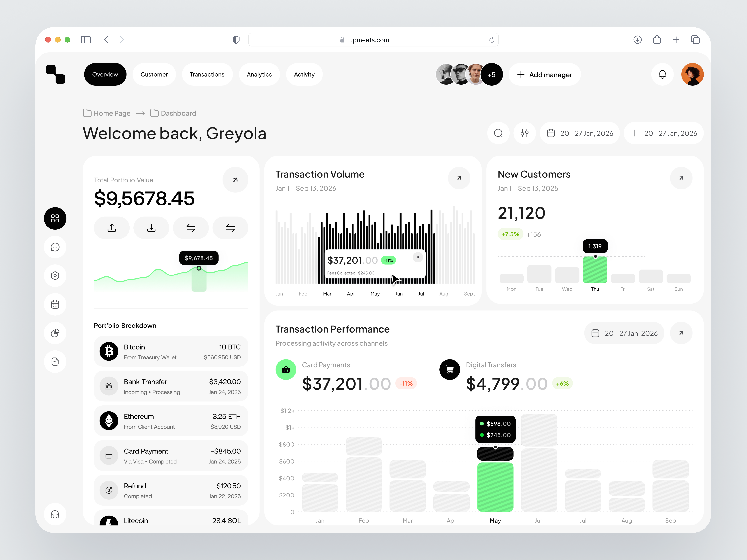Open the chat messages sidebar icon

(55, 247)
